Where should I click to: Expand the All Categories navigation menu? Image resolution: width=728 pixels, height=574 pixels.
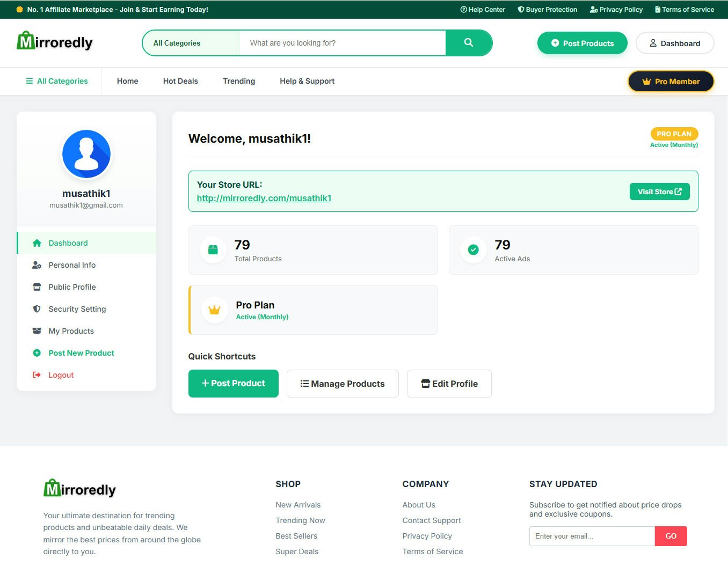56,81
